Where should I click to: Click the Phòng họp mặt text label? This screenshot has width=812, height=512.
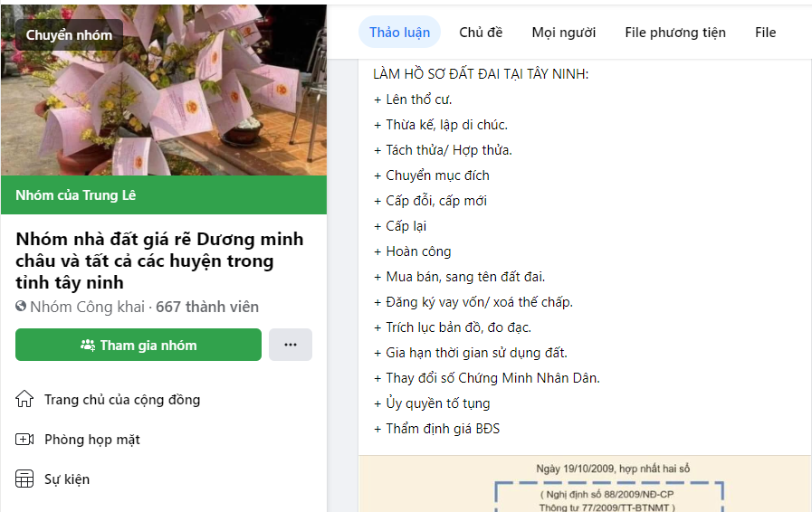click(x=92, y=440)
